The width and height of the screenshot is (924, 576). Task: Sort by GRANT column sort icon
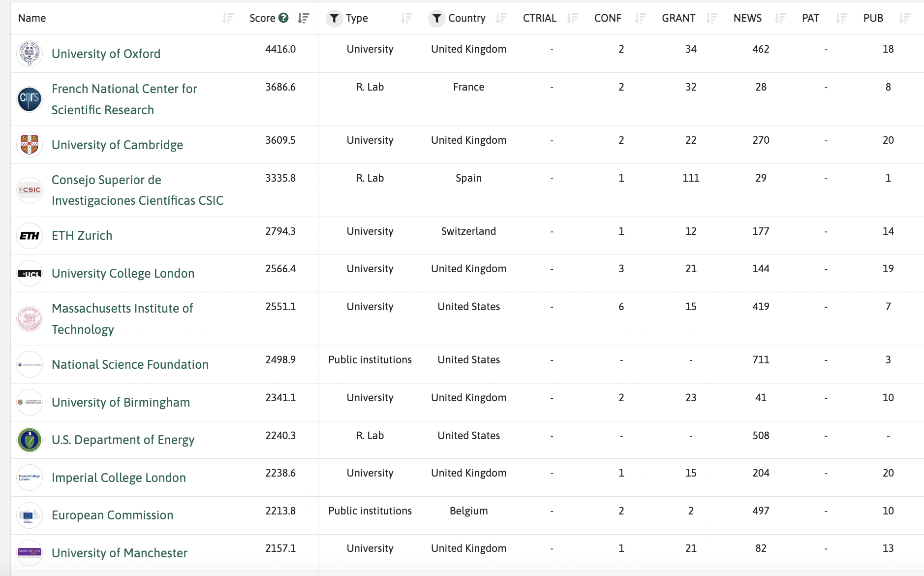[x=711, y=18]
